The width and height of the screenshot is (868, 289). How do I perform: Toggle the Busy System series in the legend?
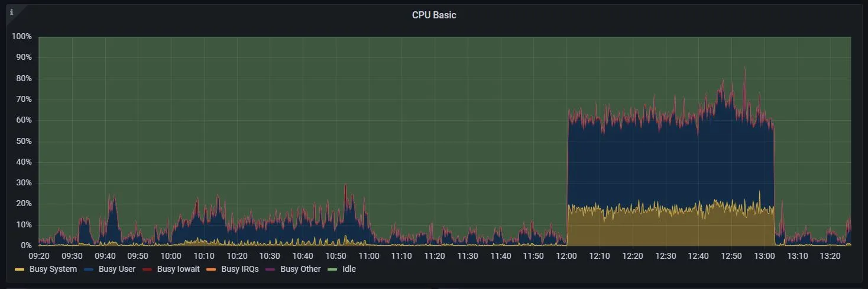click(x=53, y=269)
